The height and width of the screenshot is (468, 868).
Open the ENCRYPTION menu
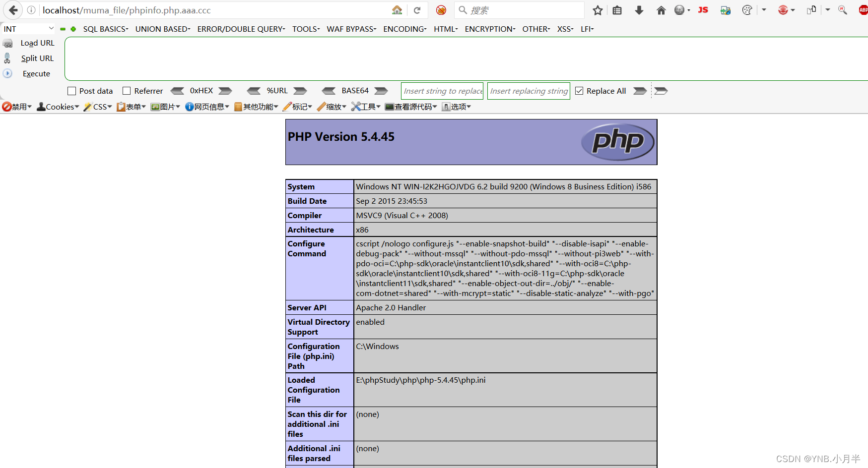coord(490,29)
